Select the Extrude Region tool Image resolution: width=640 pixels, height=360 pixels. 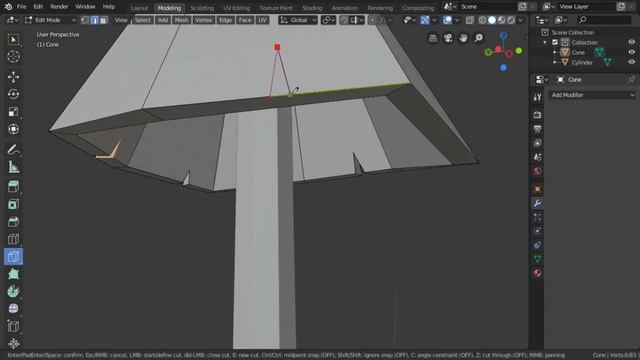pyautogui.click(x=13, y=187)
